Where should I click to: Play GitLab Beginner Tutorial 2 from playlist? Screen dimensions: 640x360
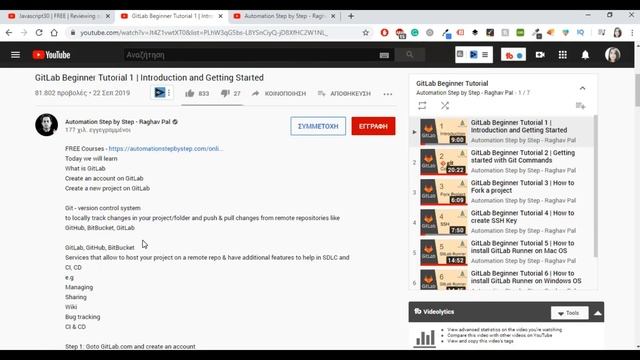[x=502, y=162]
